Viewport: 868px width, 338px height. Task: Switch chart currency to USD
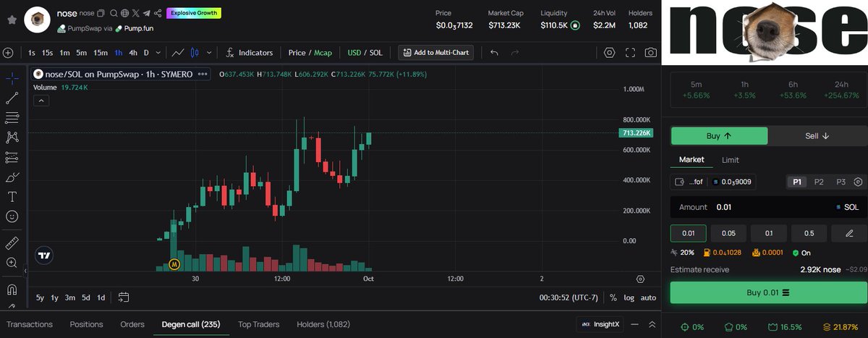coord(354,53)
